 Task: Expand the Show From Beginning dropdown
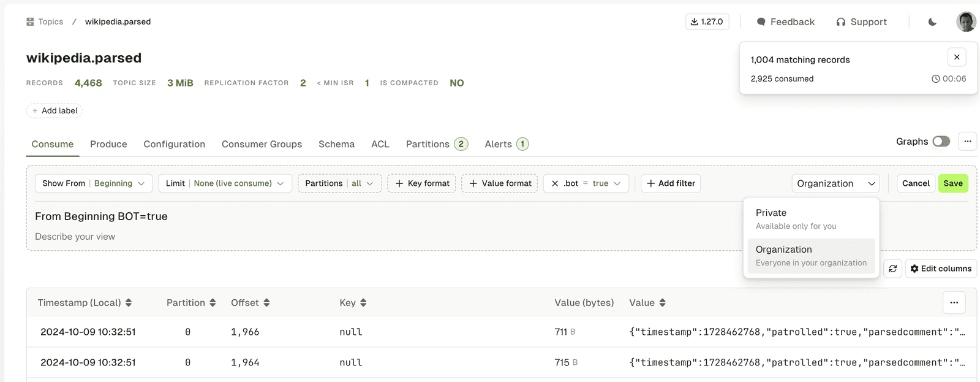coord(94,183)
